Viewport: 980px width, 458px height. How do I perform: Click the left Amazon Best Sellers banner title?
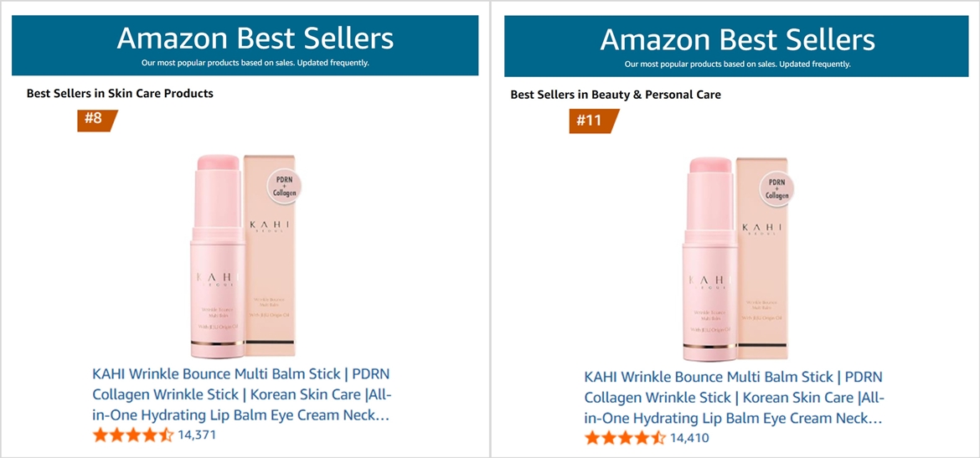[255, 39]
